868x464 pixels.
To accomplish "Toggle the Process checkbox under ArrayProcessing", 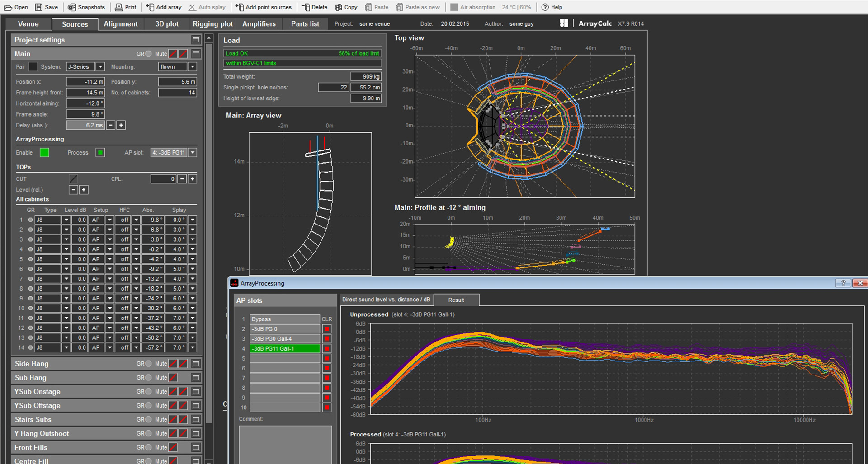I will click(100, 153).
